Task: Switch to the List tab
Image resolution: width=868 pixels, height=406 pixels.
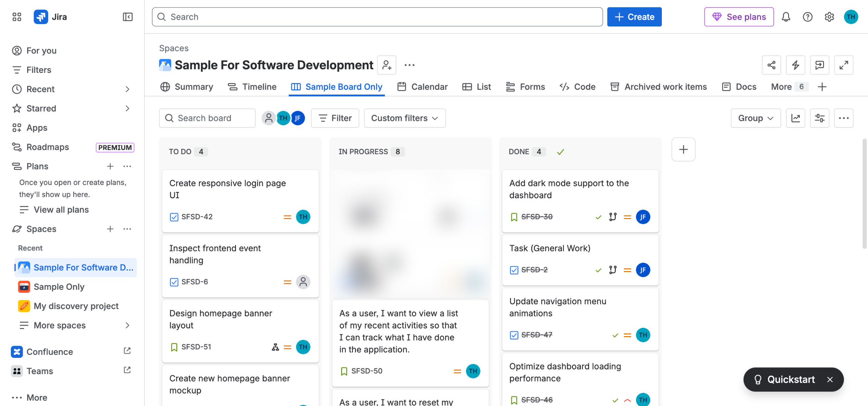Action: click(477, 87)
